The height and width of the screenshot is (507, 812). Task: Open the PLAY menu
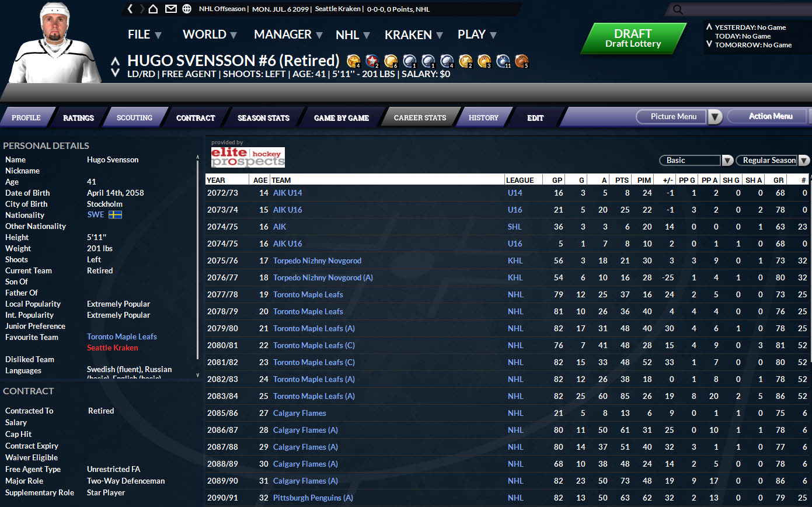pos(477,34)
